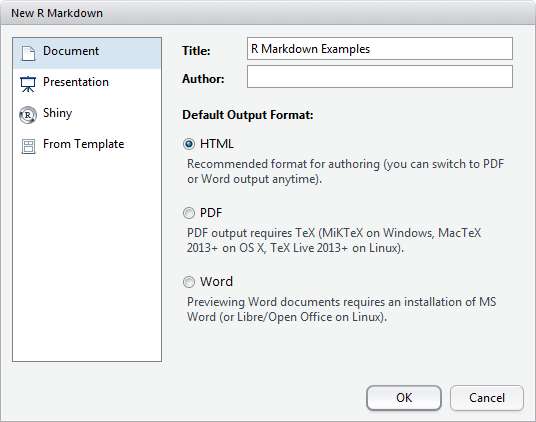The image size is (536, 422).
Task: Click the Presentation easel icon
Action: 28,84
